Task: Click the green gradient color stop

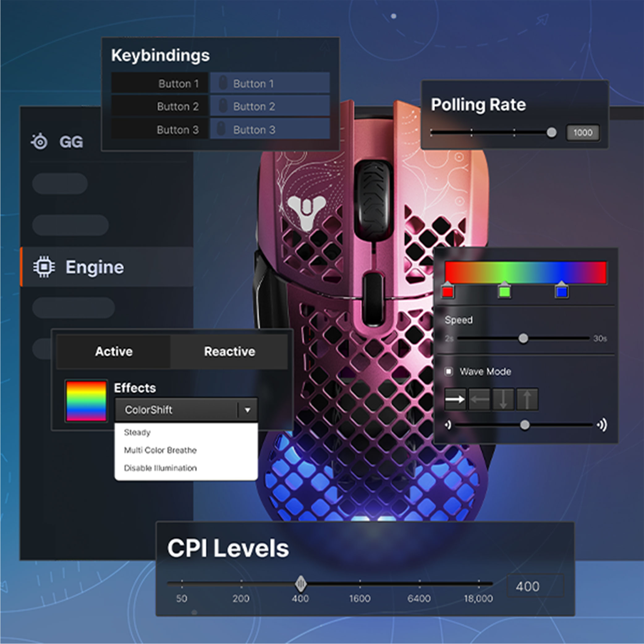Action: pyautogui.click(x=504, y=292)
